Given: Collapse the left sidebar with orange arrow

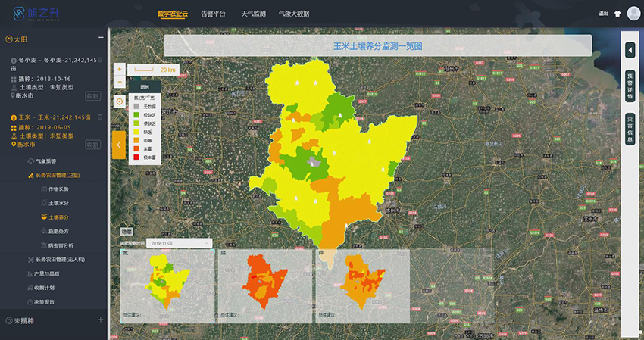Looking at the screenshot, I should pos(118,145).
